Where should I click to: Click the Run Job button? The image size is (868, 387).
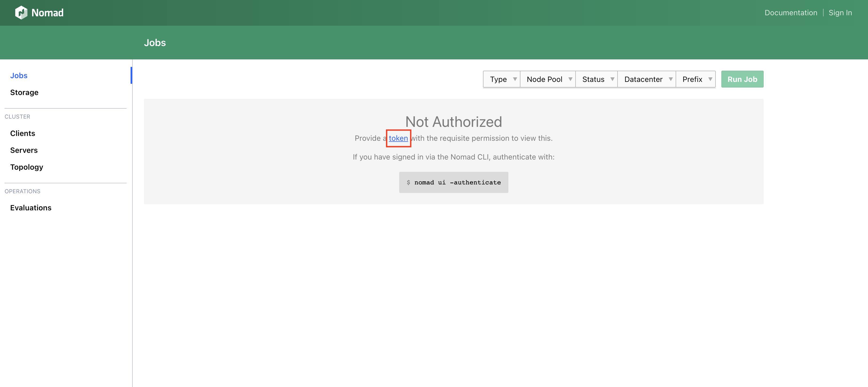click(742, 79)
